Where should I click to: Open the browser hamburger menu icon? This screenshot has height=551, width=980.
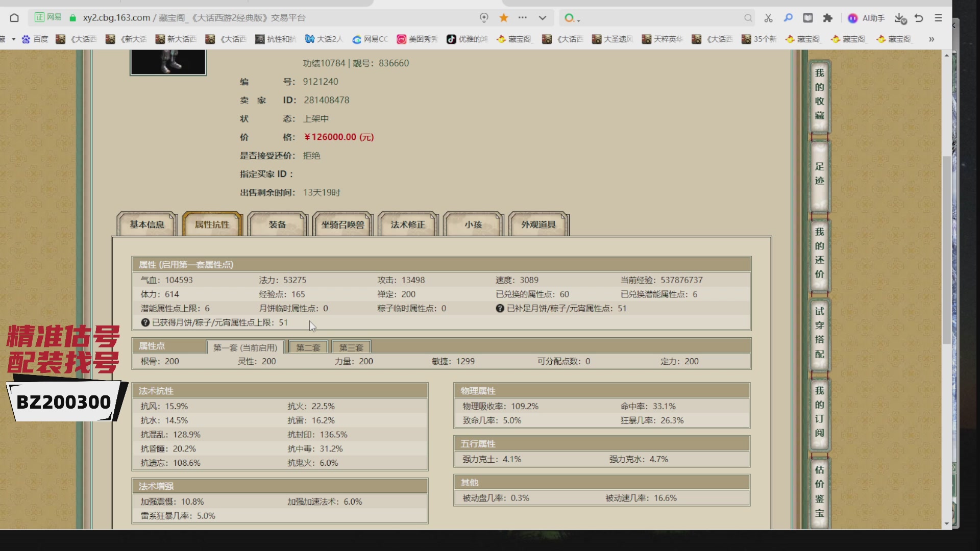(x=939, y=18)
